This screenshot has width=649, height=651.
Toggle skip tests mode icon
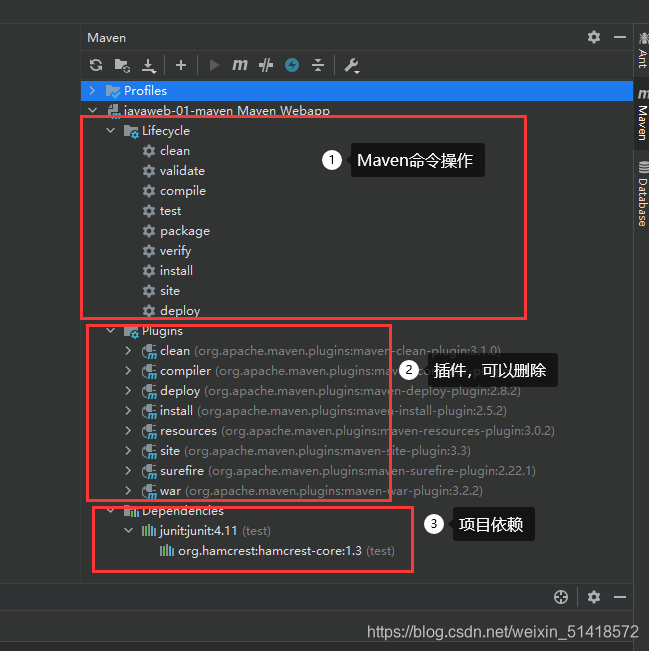coord(266,65)
